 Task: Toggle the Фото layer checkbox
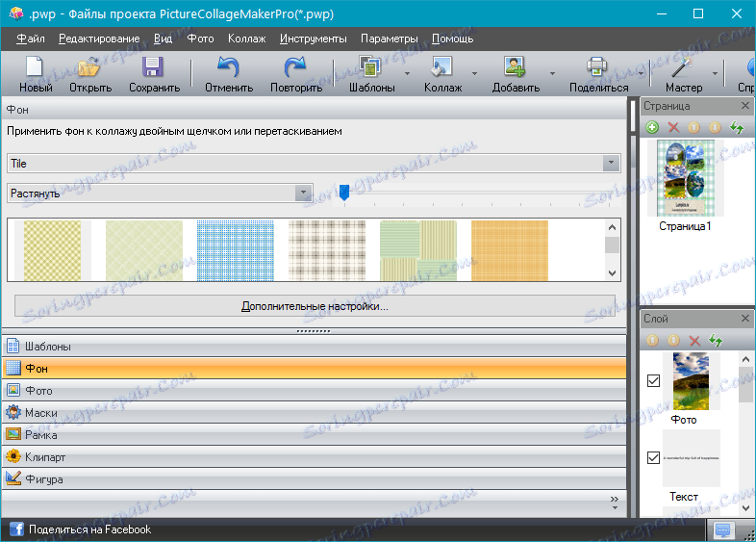coord(653,381)
